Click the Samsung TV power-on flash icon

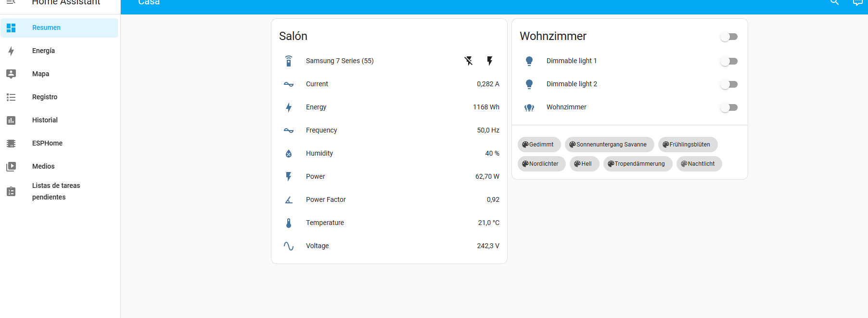tap(490, 61)
